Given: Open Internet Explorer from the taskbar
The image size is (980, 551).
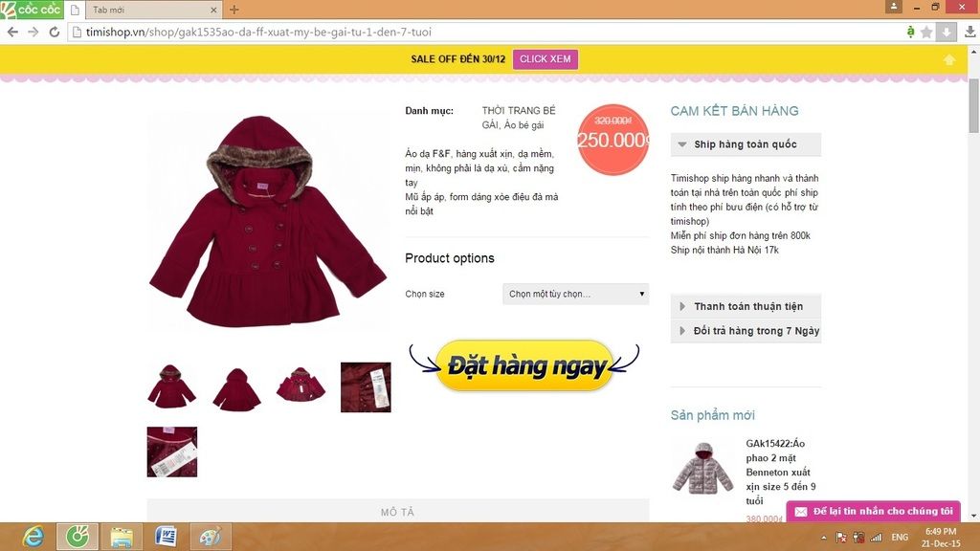Looking at the screenshot, I should pos(33,537).
